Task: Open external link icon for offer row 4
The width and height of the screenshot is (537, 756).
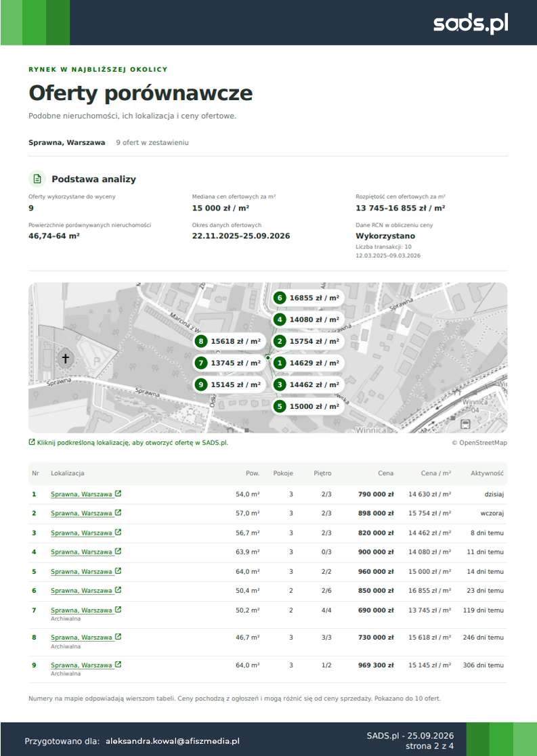Action: 119,552
